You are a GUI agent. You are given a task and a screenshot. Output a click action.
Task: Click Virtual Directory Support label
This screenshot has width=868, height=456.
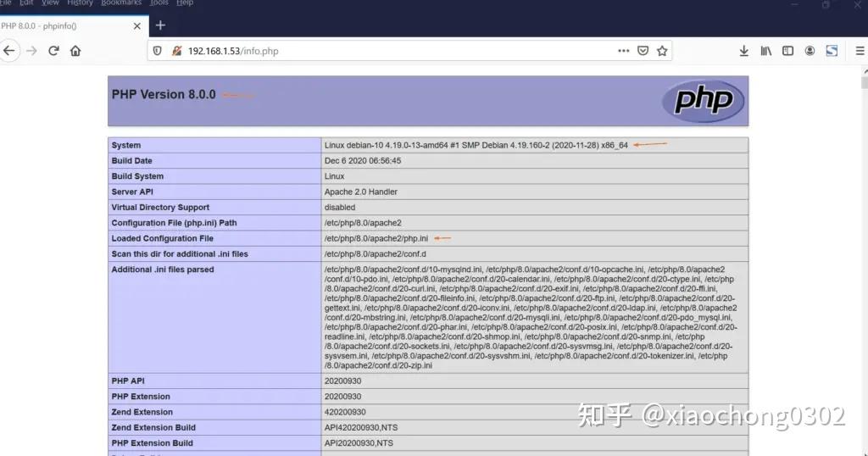click(x=160, y=207)
